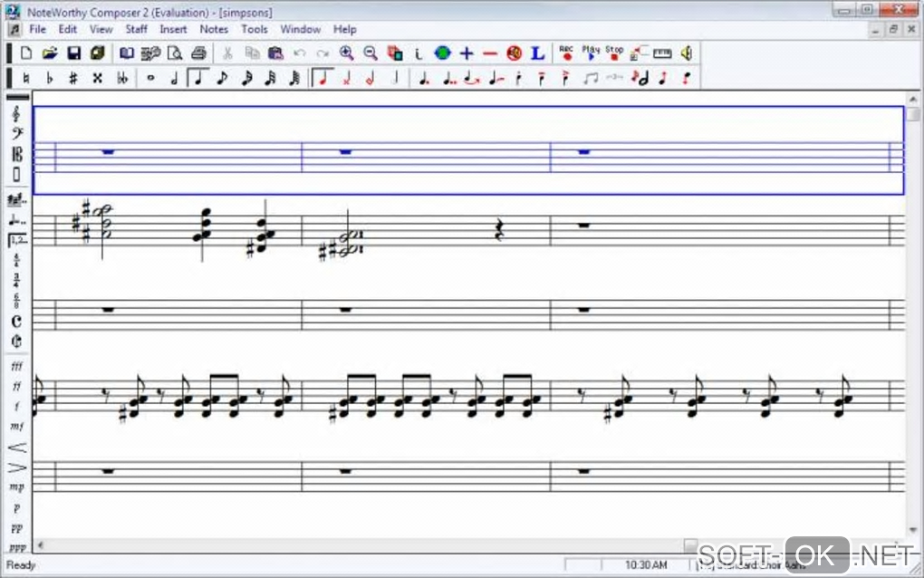
Task: Toggle the slur marking
Action: [x=471, y=78]
